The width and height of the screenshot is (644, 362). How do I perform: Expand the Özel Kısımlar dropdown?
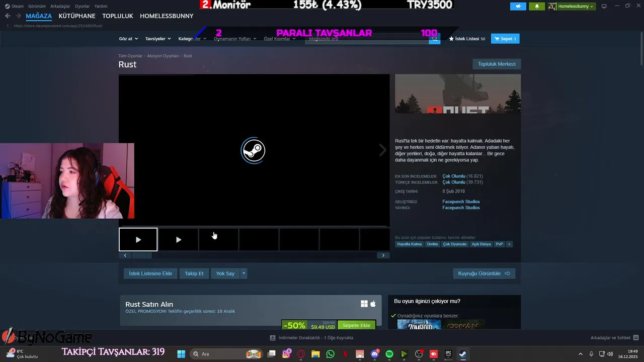point(279,39)
